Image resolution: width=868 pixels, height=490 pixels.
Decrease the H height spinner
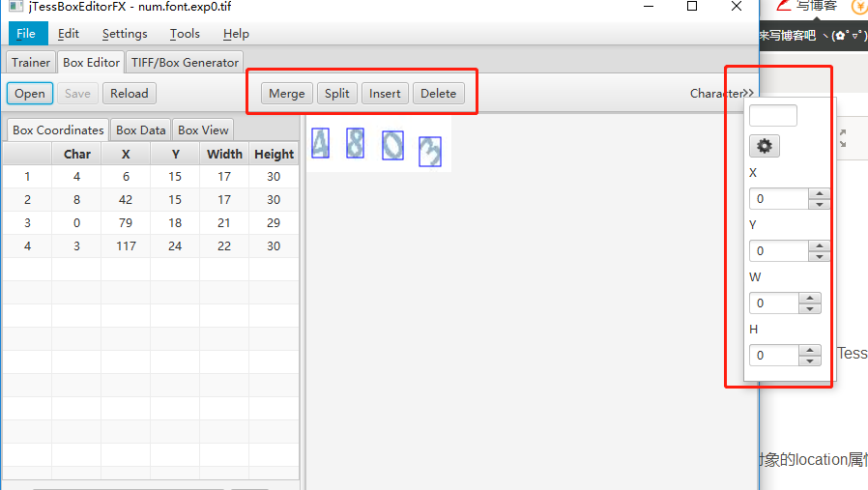pos(809,360)
